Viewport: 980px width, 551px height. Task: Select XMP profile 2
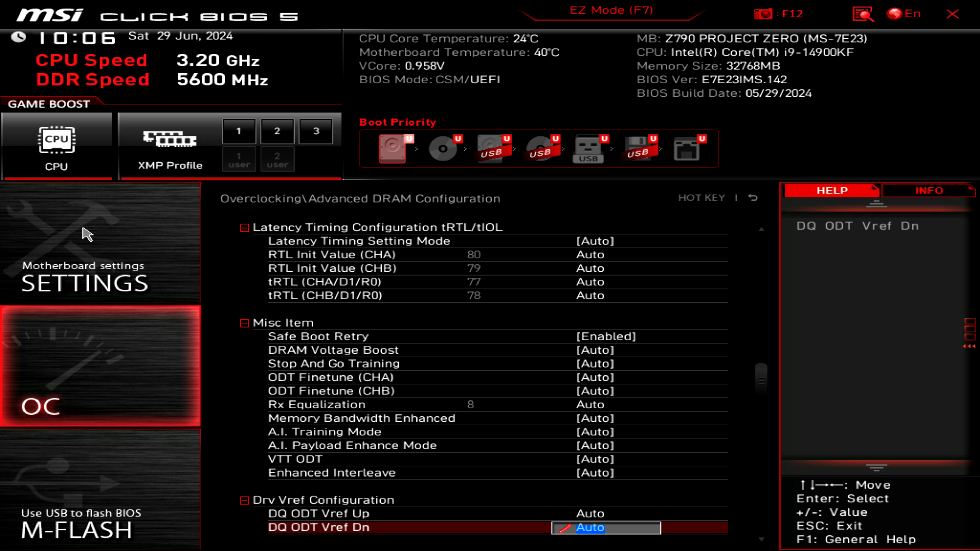[x=277, y=131]
